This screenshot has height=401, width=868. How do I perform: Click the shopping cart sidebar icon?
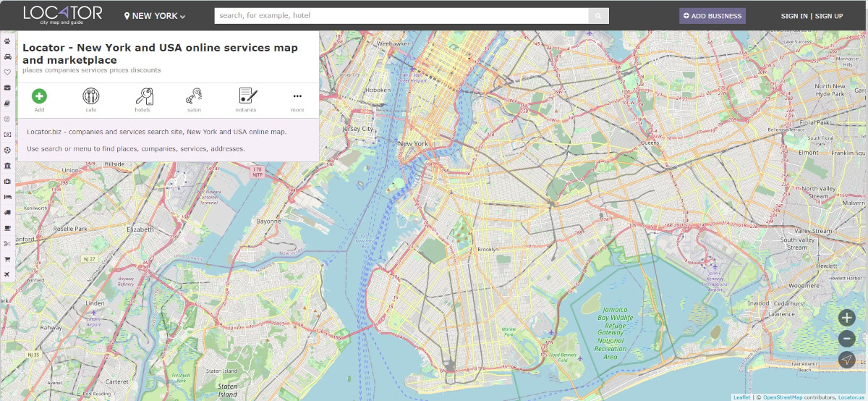[x=7, y=259]
